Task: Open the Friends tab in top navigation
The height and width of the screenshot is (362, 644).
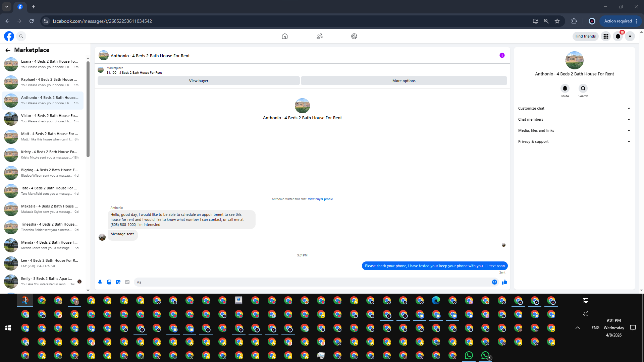Action: [320, 36]
